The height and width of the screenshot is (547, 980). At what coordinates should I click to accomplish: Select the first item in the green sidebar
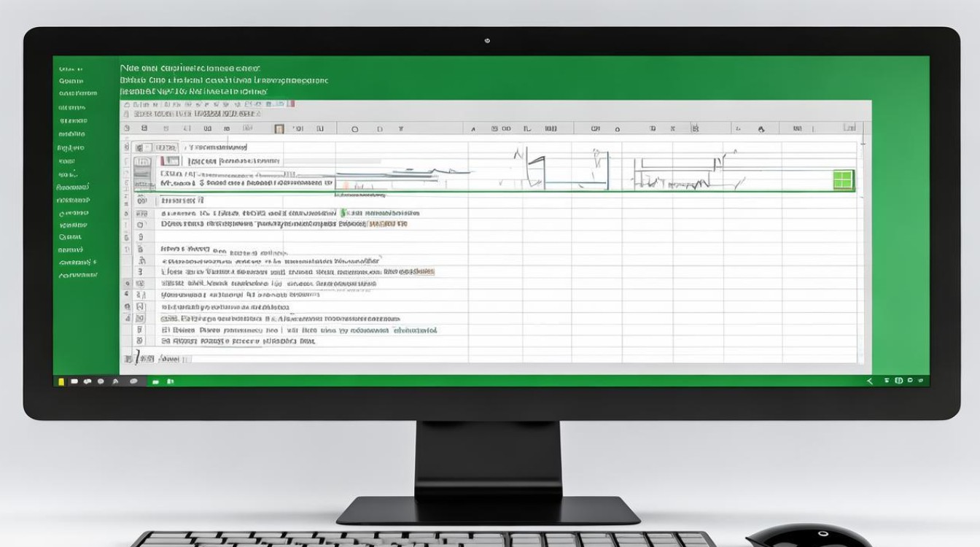[71, 68]
